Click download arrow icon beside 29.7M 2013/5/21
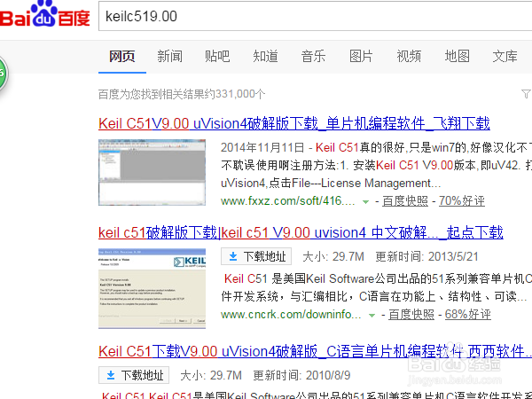Image resolution: width=532 pixels, height=399 pixels. coord(233,256)
